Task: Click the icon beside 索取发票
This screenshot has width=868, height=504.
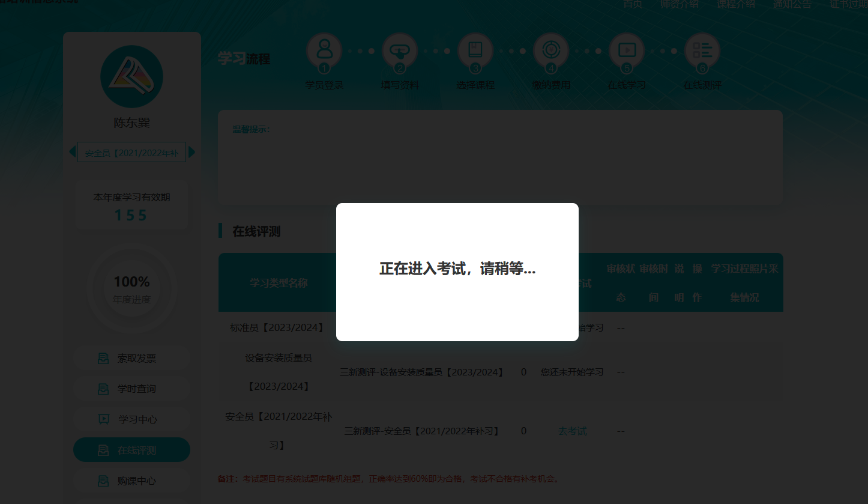Action: point(103,359)
